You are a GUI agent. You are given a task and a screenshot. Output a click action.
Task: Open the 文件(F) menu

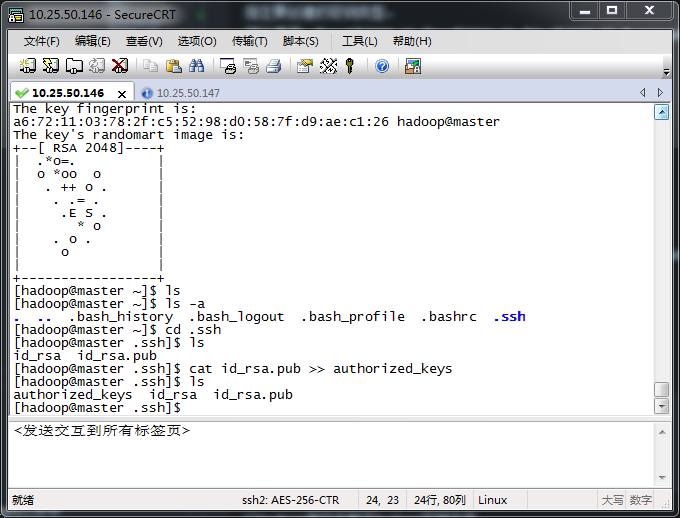[x=41, y=41]
